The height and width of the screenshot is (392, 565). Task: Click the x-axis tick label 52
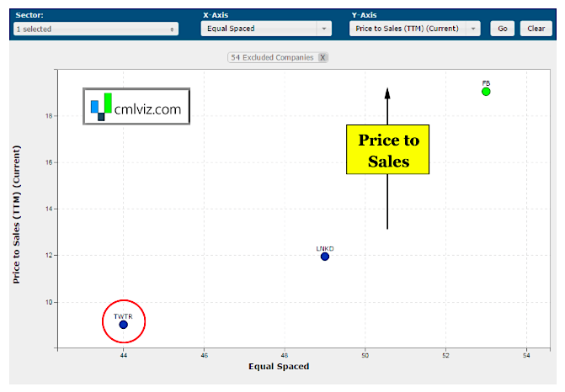(x=445, y=356)
